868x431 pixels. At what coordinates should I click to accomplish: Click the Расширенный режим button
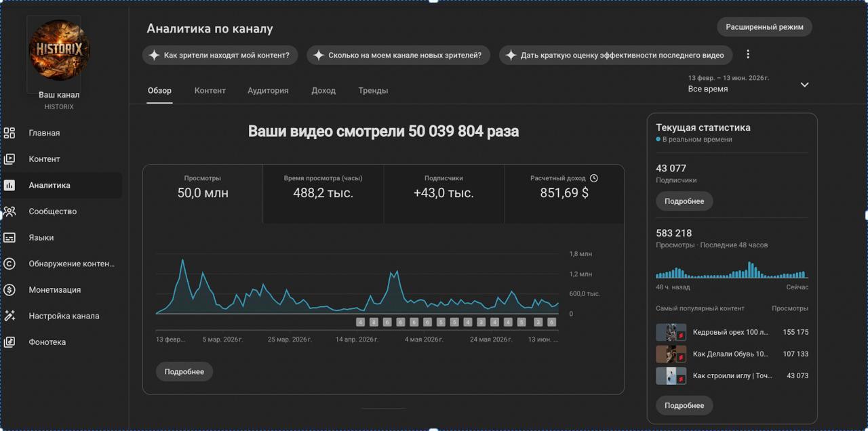pyautogui.click(x=764, y=27)
